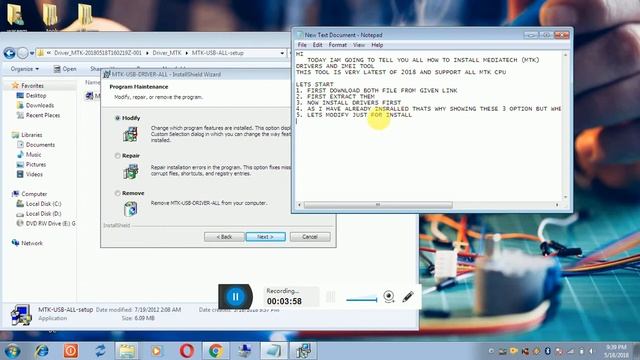640x360 pixels.
Task: Open Explorer recent locations dropdown arrow
Action: [x=32, y=53]
